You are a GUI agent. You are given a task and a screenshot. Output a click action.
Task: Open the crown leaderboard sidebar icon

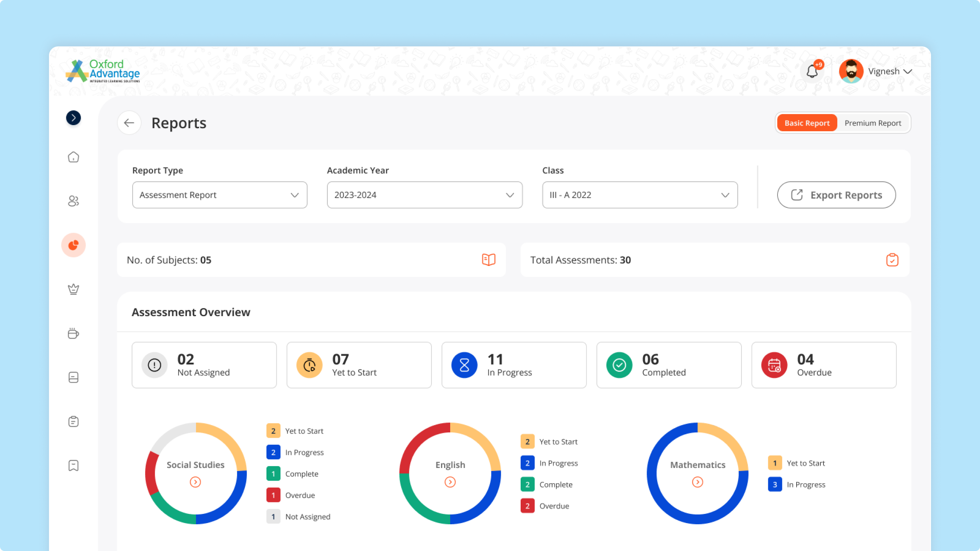click(73, 289)
